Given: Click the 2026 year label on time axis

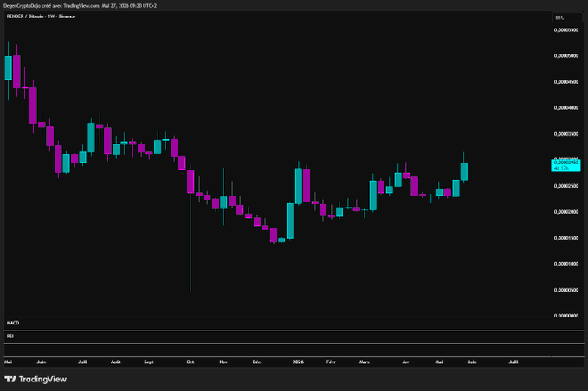Looking at the screenshot, I should 298,362.
